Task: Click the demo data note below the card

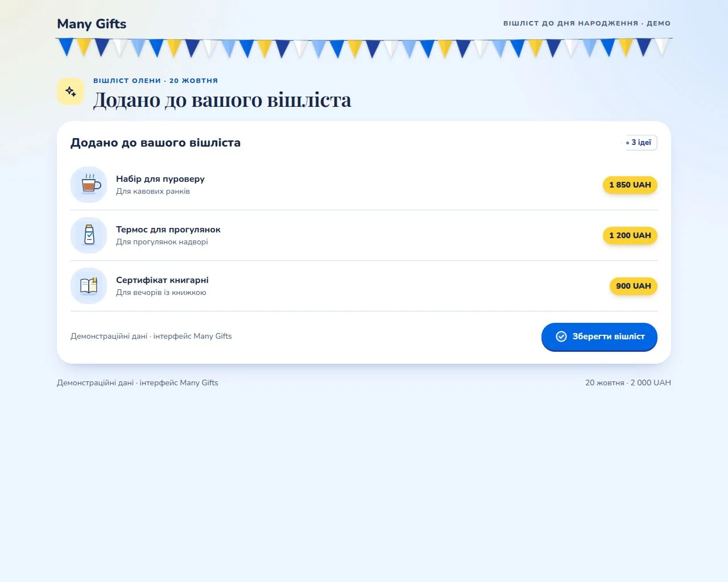Action: (x=138, y=383)
